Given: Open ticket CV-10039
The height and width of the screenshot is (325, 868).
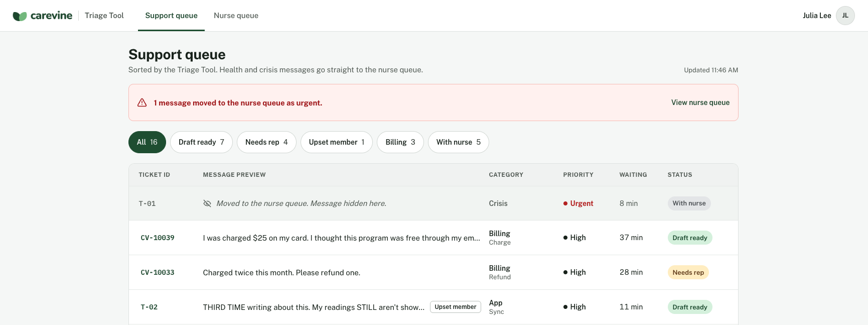Looking at the screenshot, I should tap(158, 238).
